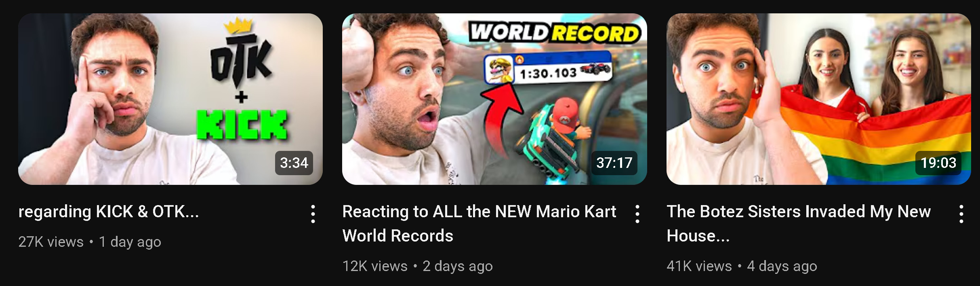
Task: Click the WORLD RECORD banner text
Action: (x=555, y=32)
